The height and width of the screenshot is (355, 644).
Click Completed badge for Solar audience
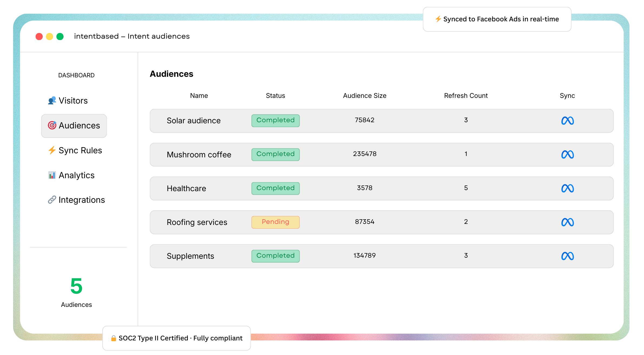[275, 120]
